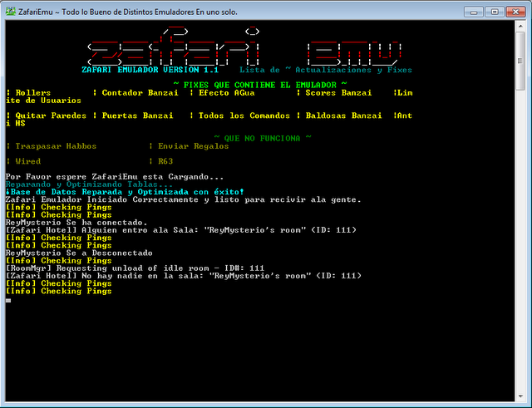
Task: Click the 'Baldosas Banzai' entry
Action: point(343,116)
